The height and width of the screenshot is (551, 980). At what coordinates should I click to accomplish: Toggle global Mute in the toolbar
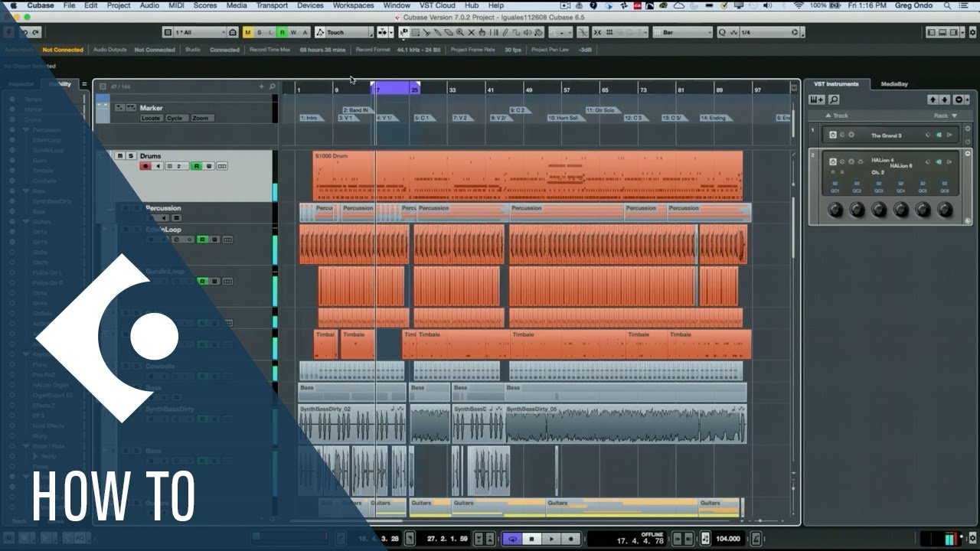coord(248,32)
